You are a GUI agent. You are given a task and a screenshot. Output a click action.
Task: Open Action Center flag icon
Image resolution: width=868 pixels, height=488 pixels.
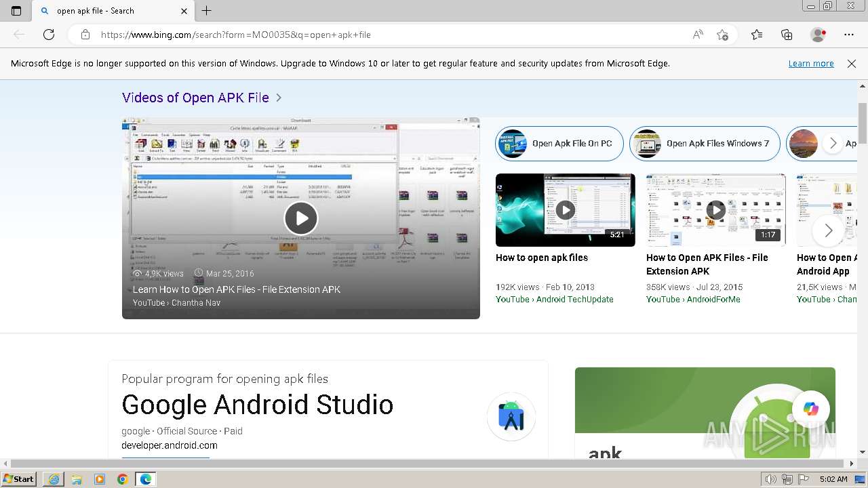(804, 479)
